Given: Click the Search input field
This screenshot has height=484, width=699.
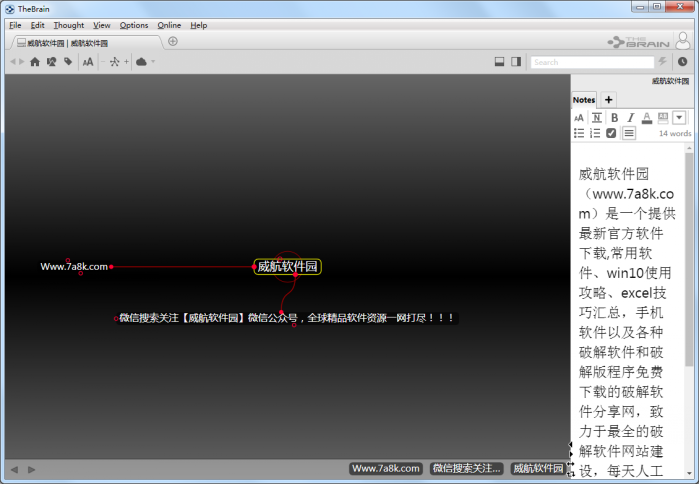Looking at the screenshot, I should pyautogui.click(x=592, y=62).
